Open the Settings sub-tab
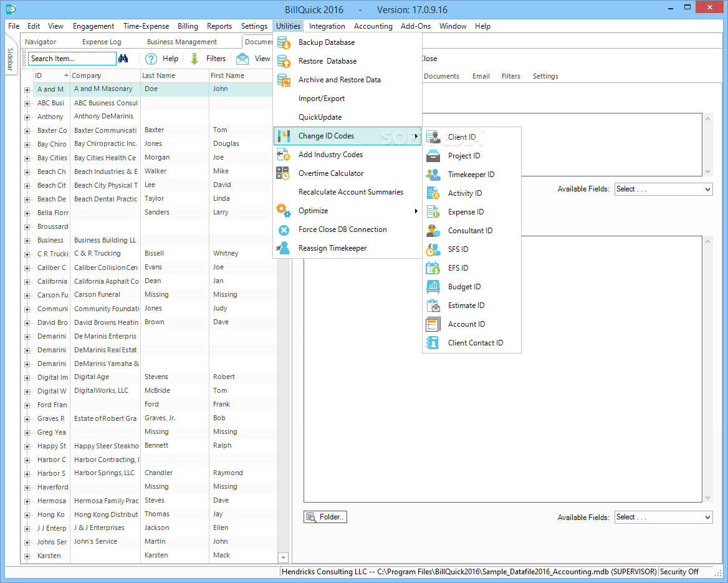The height and width of the screenshot is (583, 728). 545,76
